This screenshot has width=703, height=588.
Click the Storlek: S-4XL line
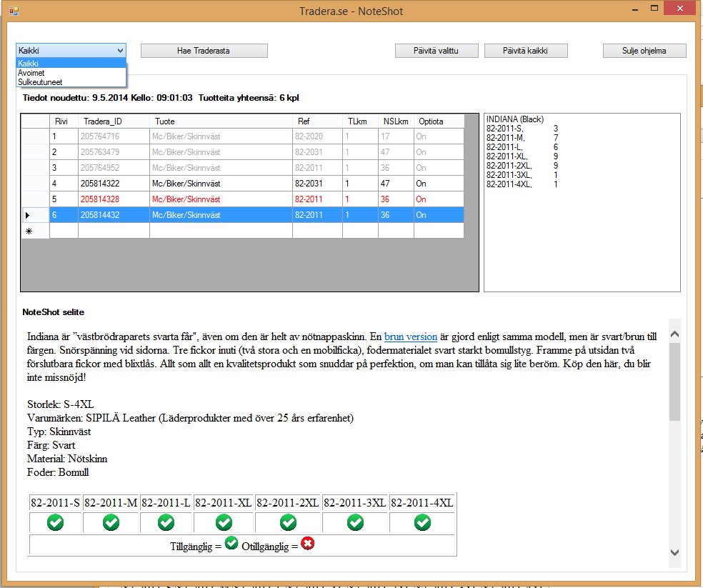(61, 404)
